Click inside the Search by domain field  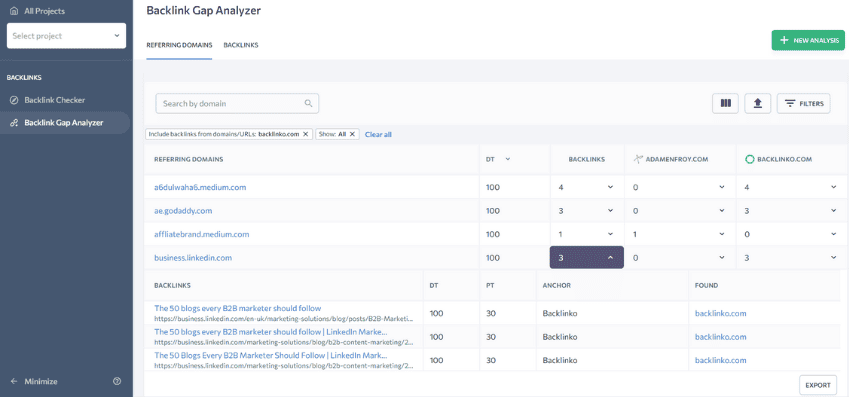pyautogui.click(x=237, y=103)
